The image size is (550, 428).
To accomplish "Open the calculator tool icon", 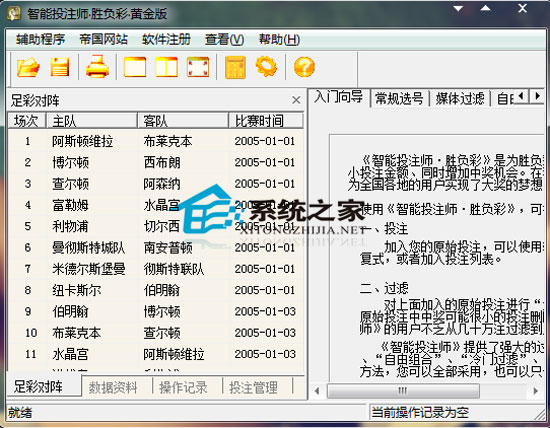I will click(x=235, y=67).
